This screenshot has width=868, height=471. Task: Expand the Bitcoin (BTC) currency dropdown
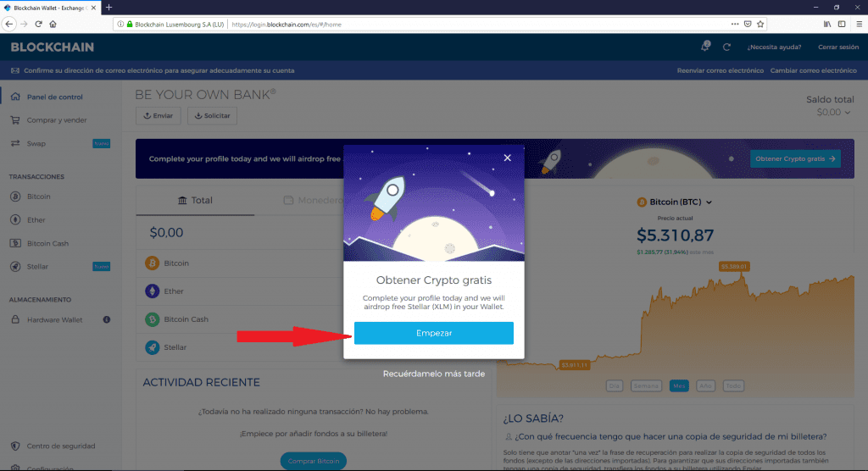point(709,202)
